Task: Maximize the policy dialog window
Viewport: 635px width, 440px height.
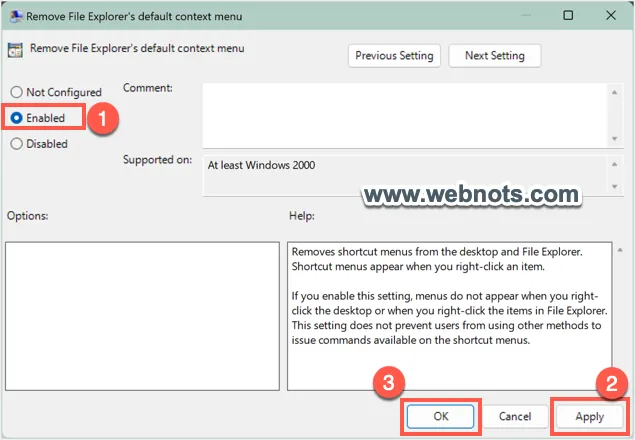Action: [568, 15]
